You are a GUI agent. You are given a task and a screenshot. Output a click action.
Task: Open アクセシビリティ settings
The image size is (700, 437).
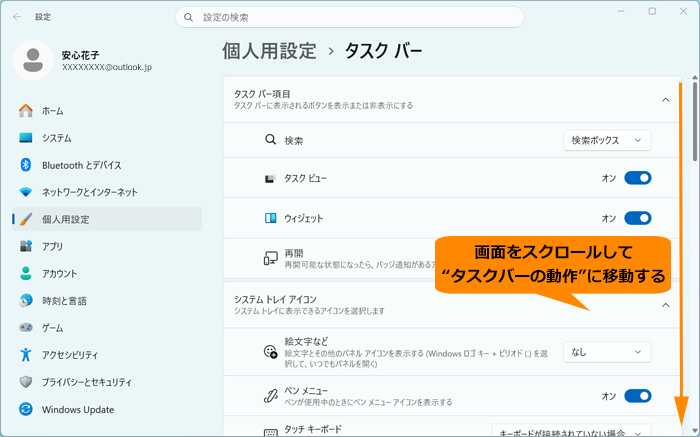tap(107, 355)
